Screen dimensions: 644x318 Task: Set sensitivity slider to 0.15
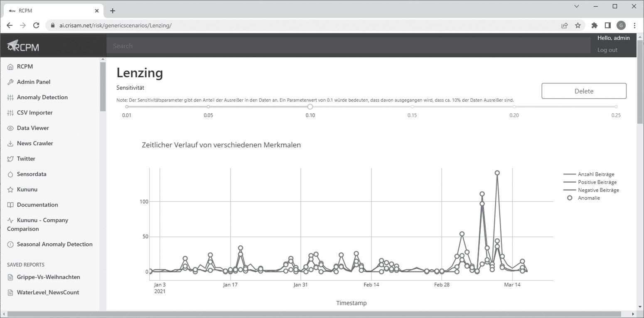(x=412, y=107)
